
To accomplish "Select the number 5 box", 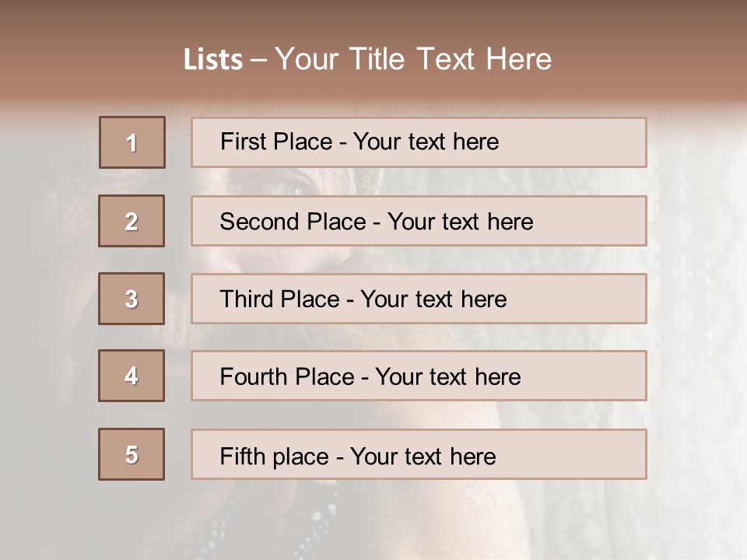I will pos(132,454).
